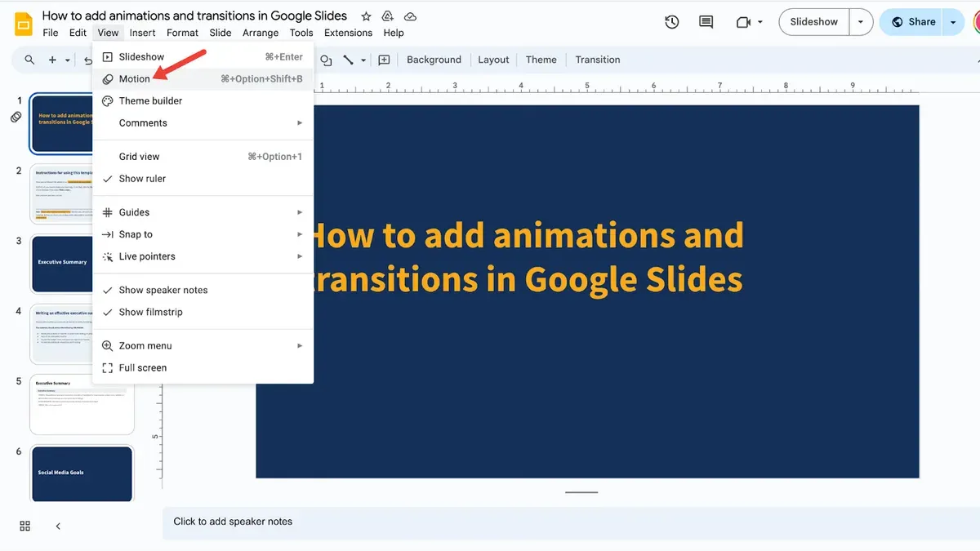Click the animation link icon beside slide 1
Image resolution: width=980 pixels, height=551 pixels.
(x=16, y=118)
